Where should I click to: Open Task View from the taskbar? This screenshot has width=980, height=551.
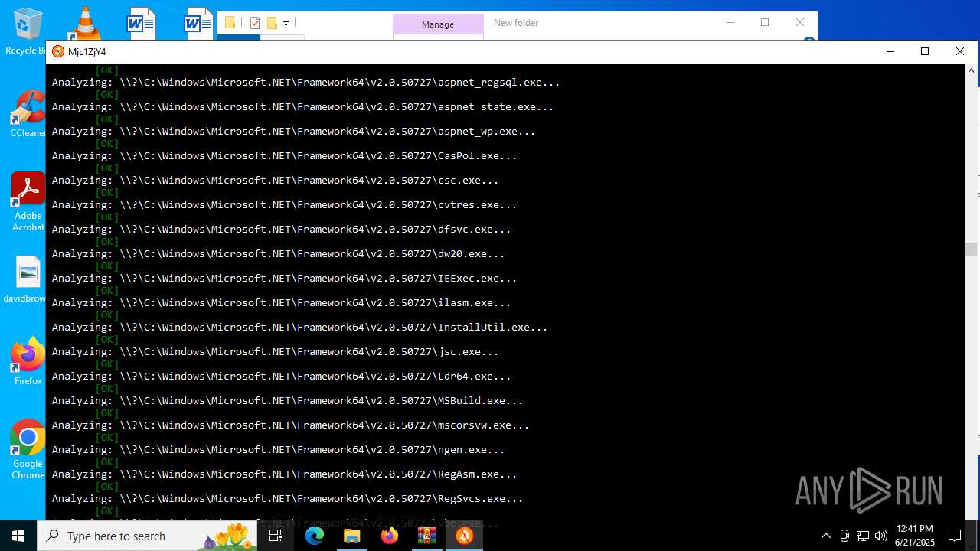click(276, 536)
